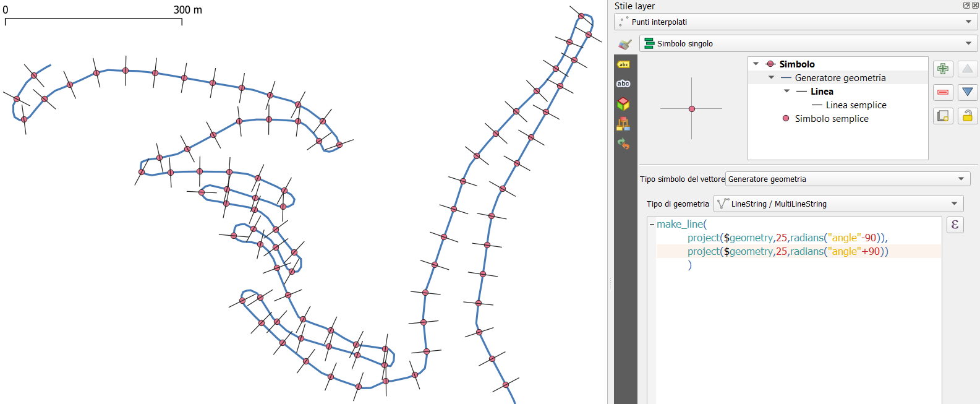Open the 3D View cube tab

click(x=623, y=103)
